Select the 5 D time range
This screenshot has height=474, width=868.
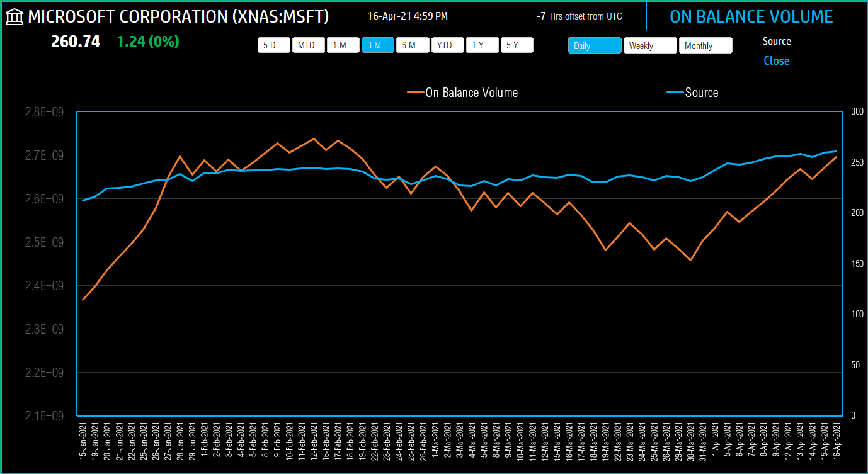point(274,45)
